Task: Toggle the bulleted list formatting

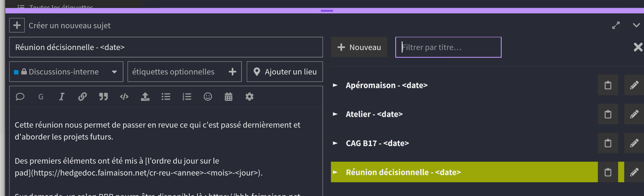Action: 166,97
